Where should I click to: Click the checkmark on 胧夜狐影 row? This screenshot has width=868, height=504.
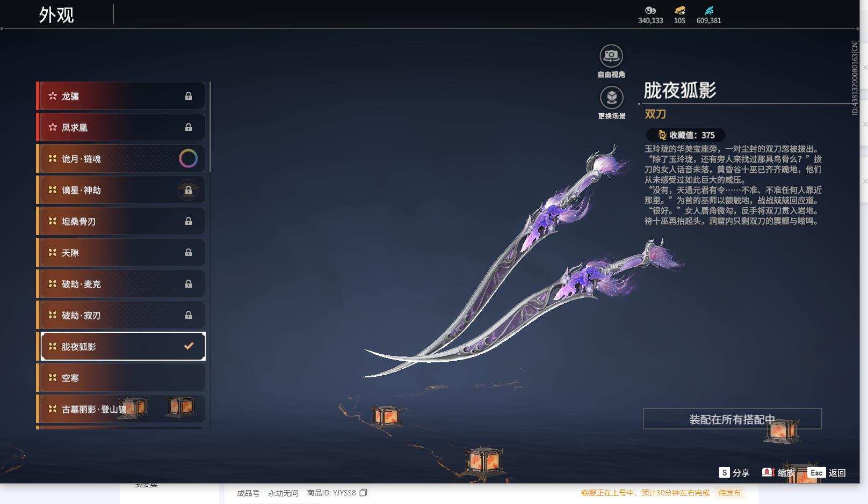[189, 346]
